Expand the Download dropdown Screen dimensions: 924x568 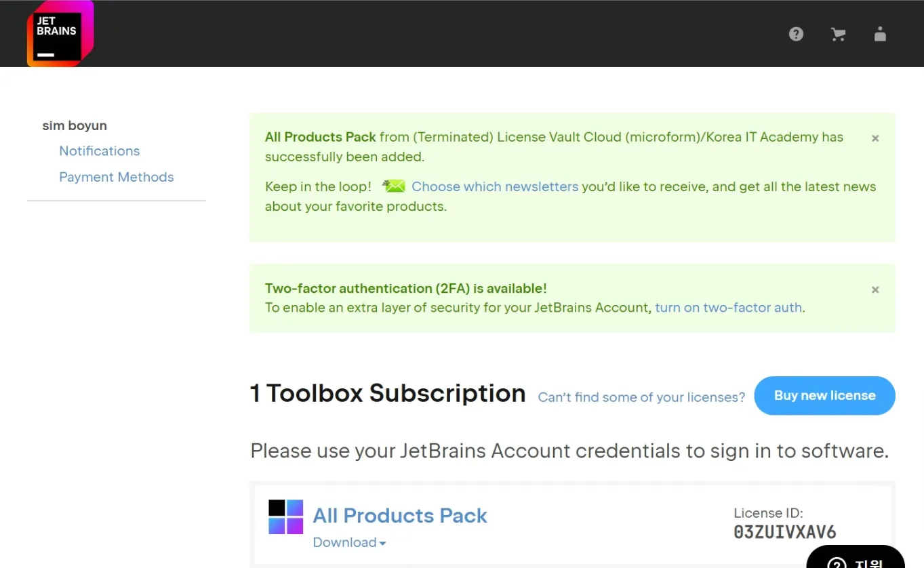coord(349,542)
